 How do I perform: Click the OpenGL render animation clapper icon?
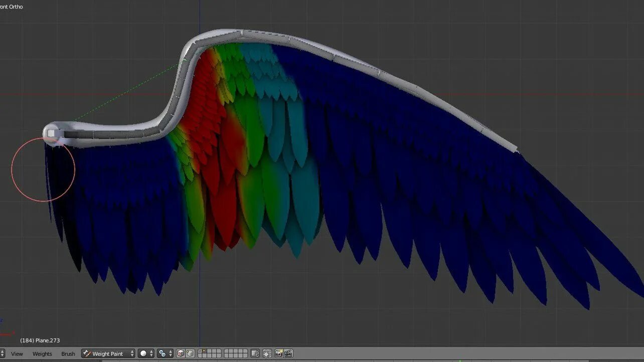288,353
